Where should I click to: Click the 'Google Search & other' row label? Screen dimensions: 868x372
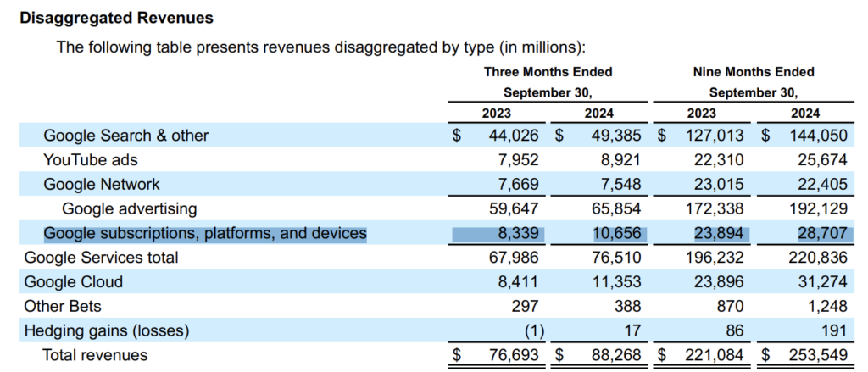126,135
